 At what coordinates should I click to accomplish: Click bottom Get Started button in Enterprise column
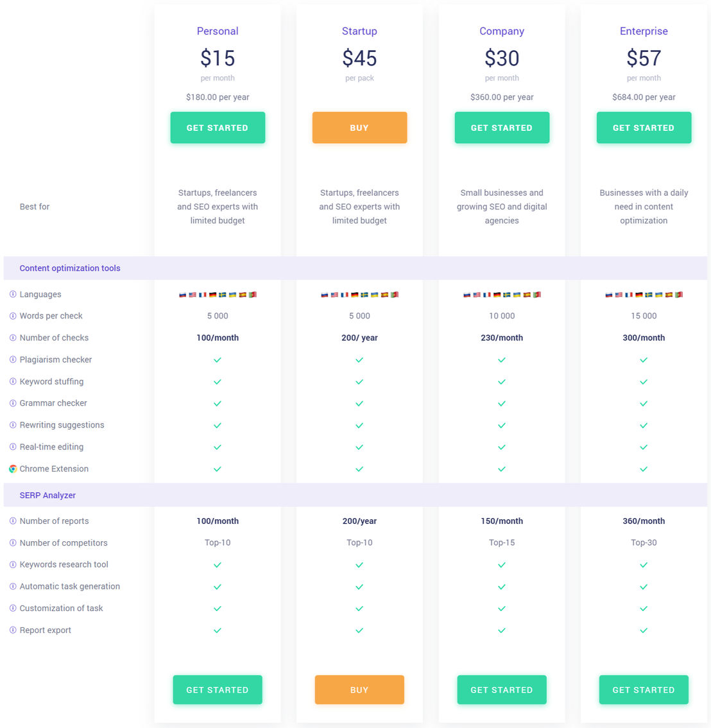click(x=644, y=690)
